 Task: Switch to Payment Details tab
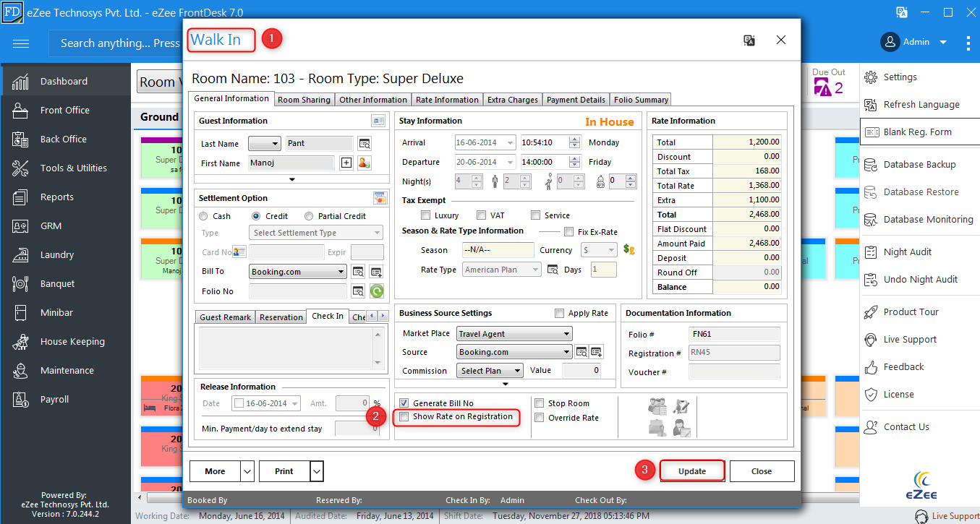click(x=576, y=100)
